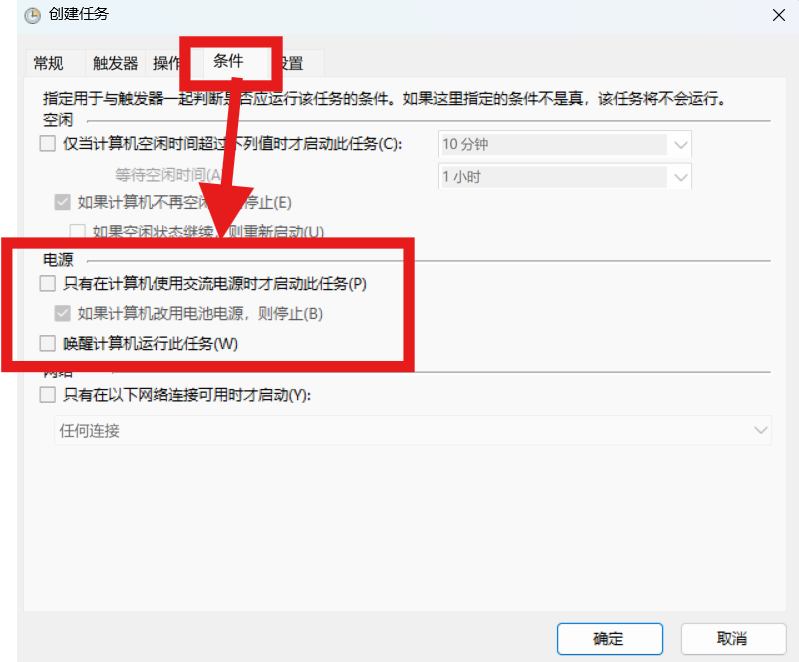Close the 创建任务 dialog
Viewport: 799px width, 662px height.
coord(779,15)
